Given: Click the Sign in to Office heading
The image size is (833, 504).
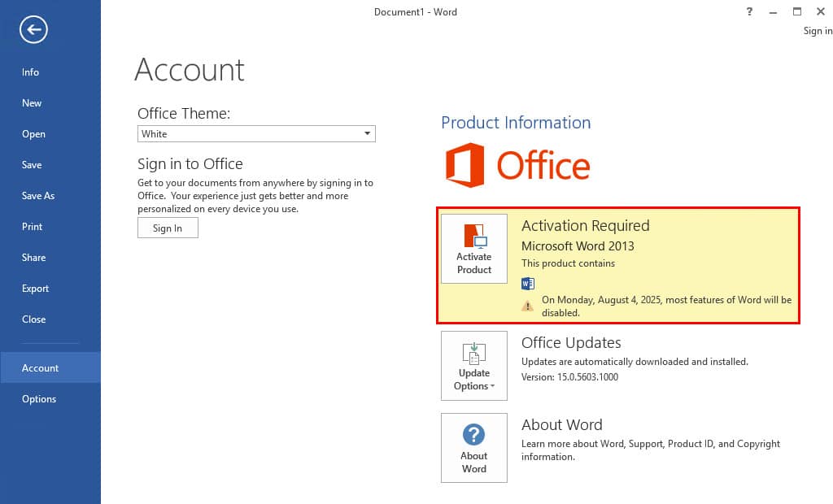Looking at the screenshot, I should pyautogui.click(x=190, y=164).
